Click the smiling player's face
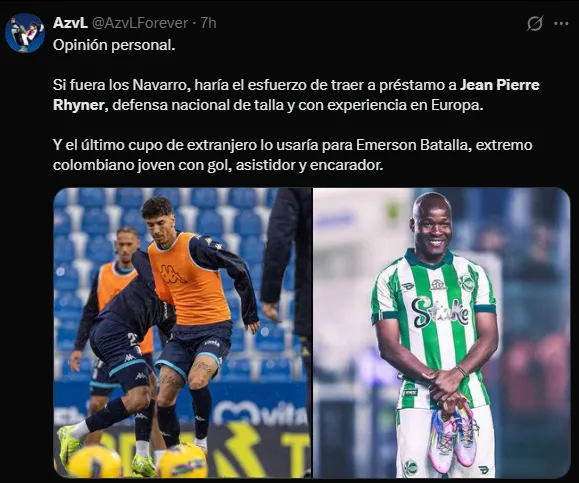This screenshot has height=483, width=579. [433, 227]
